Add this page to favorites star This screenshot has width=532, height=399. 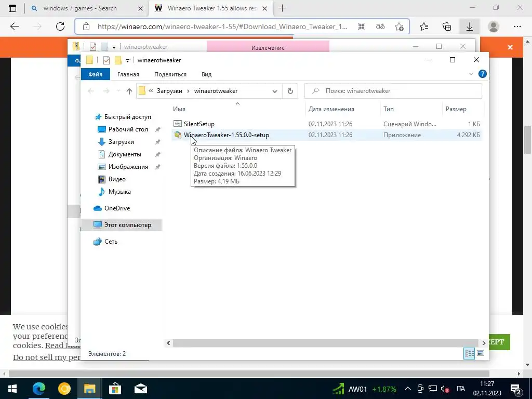pyautogui.click(x=400, y=26)
